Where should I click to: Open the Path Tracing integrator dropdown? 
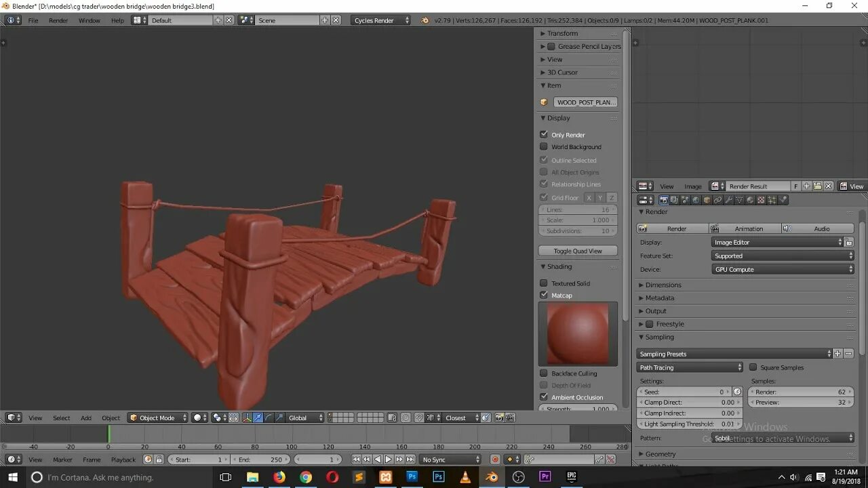coord(690,367)
